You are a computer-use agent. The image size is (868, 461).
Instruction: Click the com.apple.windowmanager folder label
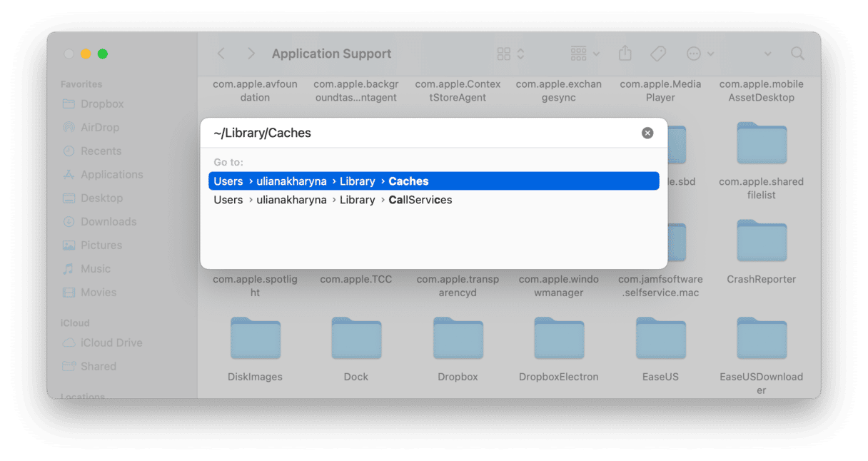coord(559,286)
